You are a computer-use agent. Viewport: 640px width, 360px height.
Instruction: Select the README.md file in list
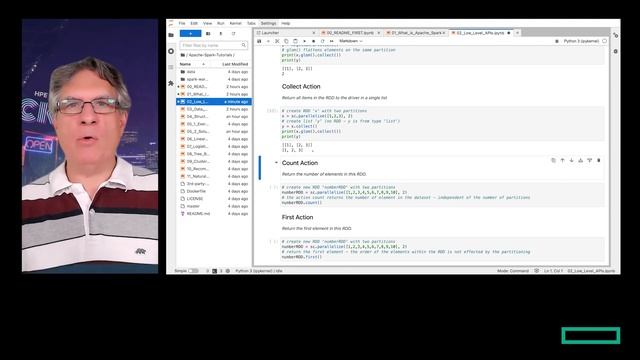click(214, 213)
